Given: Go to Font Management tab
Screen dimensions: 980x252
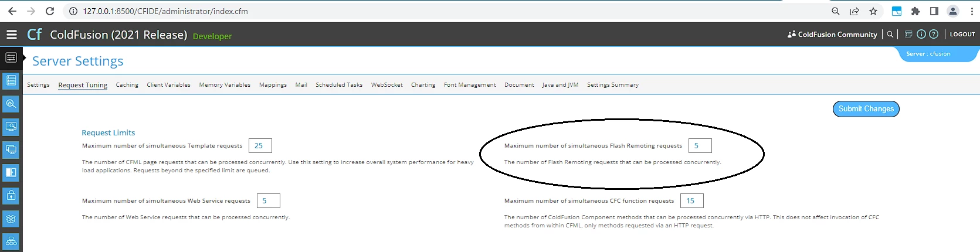Looking at the screenshot, I should click(x=470, y=85).
